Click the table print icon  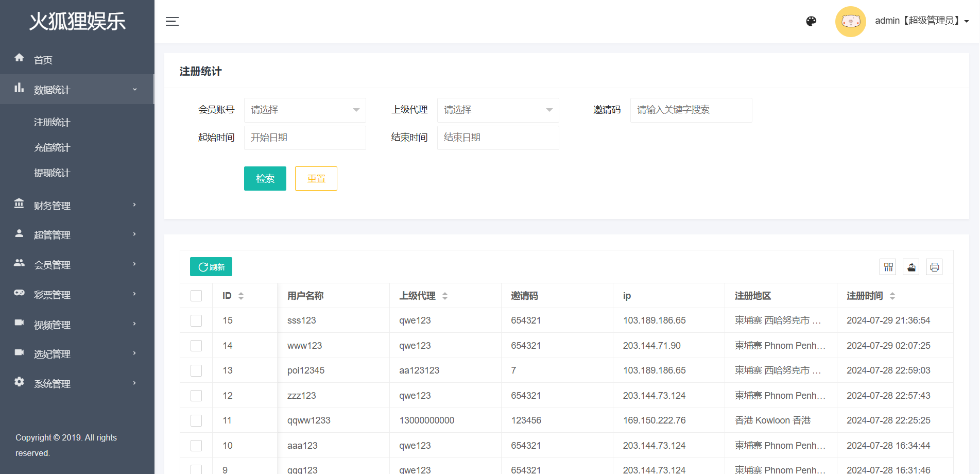pyautogui.click(x=934, y=267)
